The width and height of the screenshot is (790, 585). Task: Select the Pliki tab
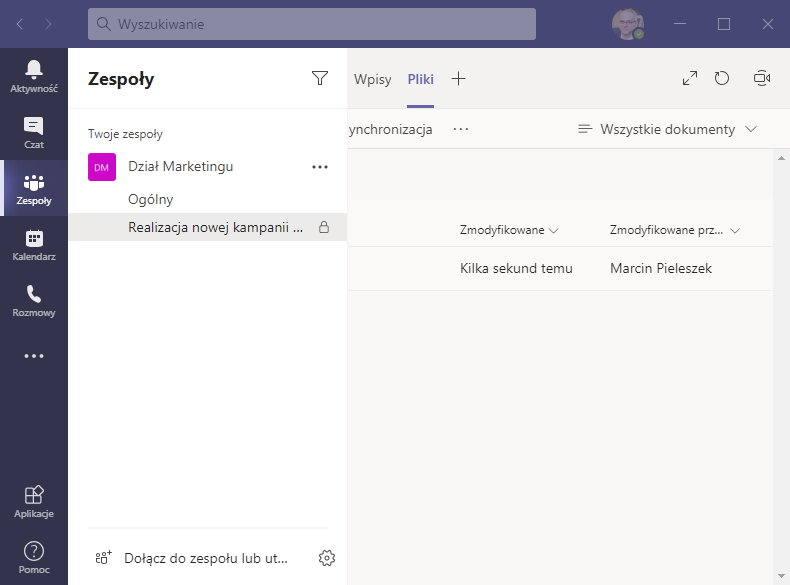[x=421, y=79]
